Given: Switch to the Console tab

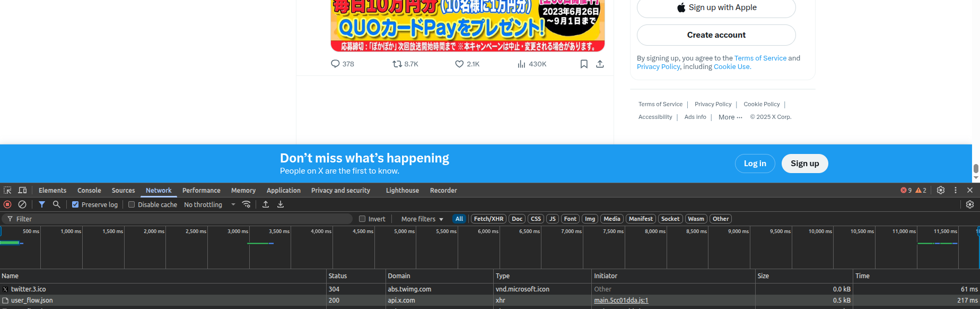Looking at the screenshot, I should (89, 190).
